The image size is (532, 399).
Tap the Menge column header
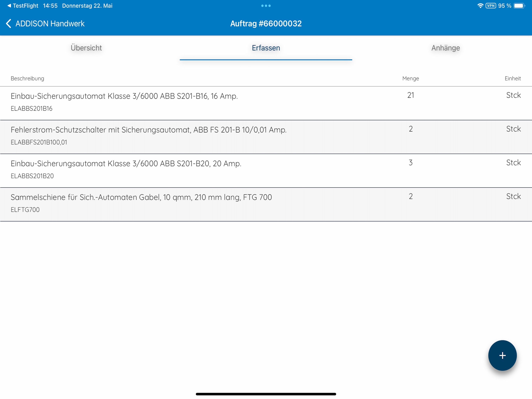[x=410, y=79]
